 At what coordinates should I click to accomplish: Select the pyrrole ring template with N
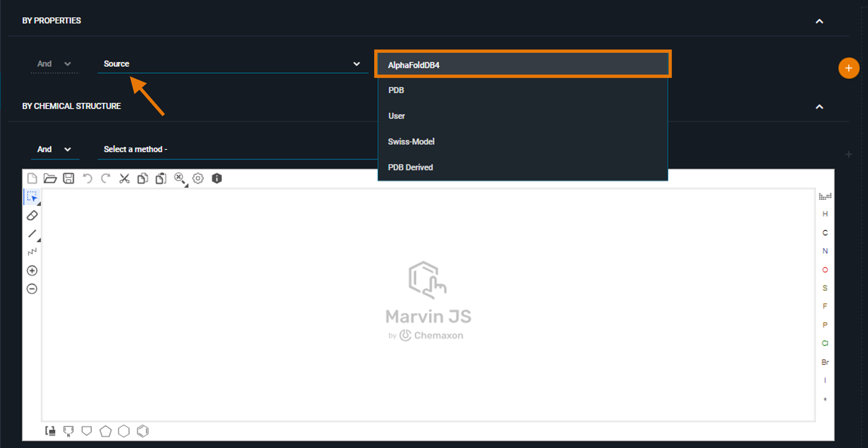[x=68, y=431]
